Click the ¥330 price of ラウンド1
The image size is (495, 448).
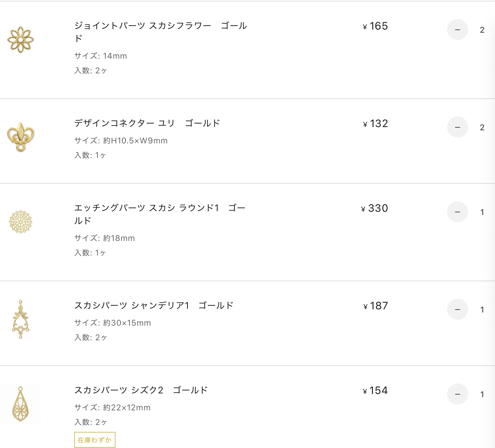point(375,208)
